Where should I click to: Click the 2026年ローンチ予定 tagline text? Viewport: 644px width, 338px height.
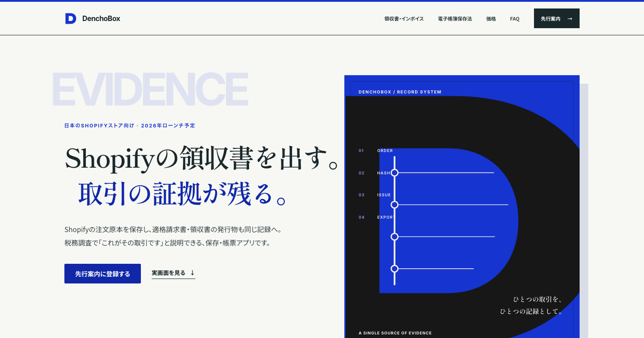point(168,126)
